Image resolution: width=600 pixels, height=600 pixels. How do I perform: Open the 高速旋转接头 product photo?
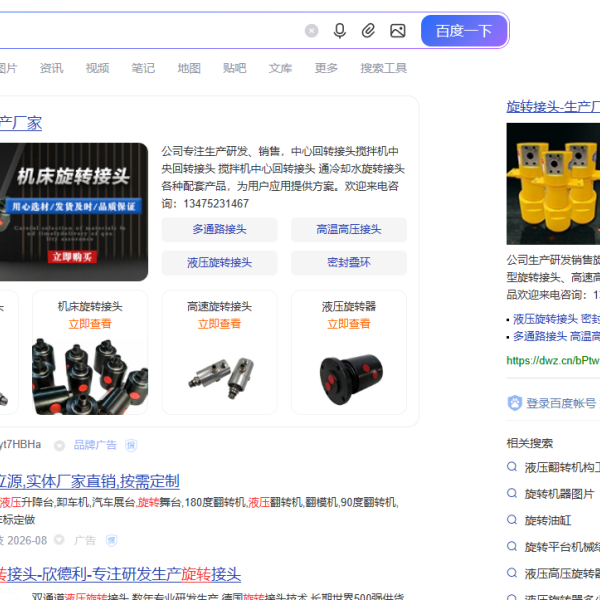(x=221, y=378)
